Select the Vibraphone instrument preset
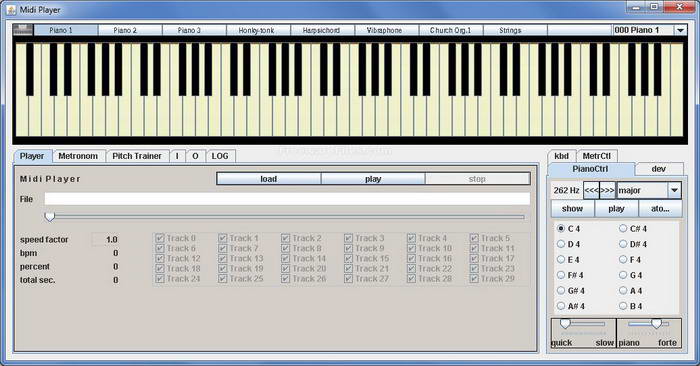Image resolution: width=700 pixels, height=366 pixels. [x=387, y=30]
